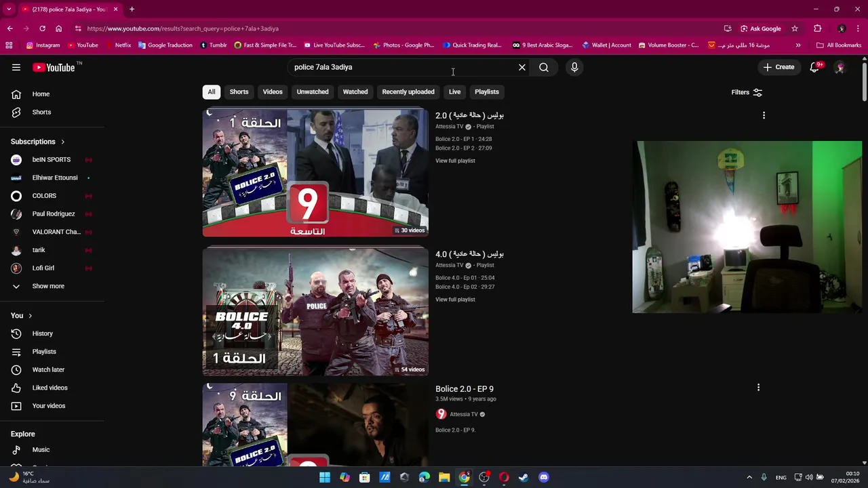Expand the You section
This screenshot has width=868, height=488.
(x=22, y=315)
